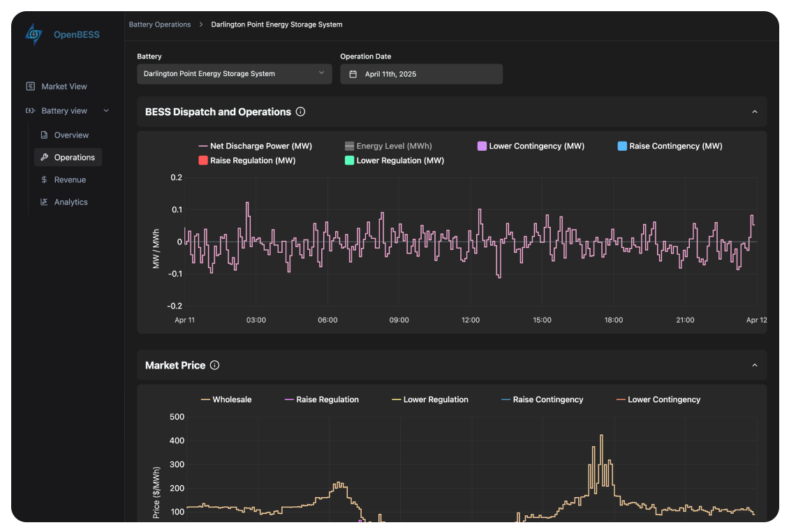Collapse the Battery view submenu chevron
789x532 pixels.
point(106,111)
